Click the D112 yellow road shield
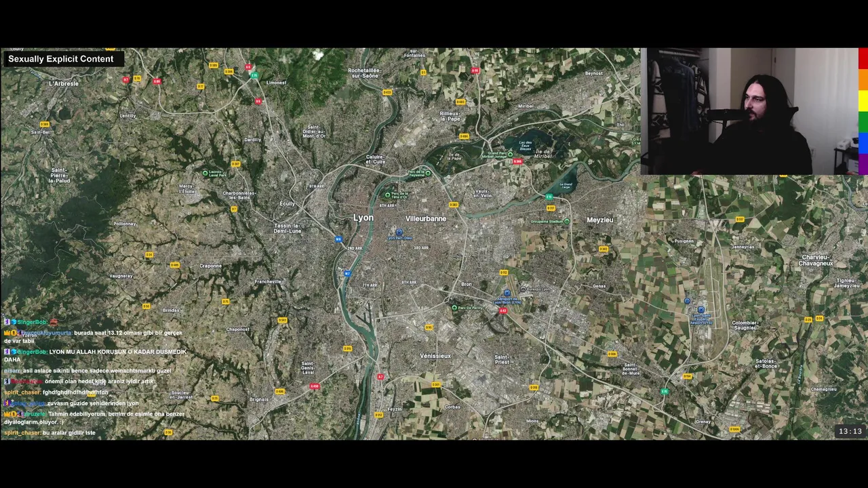The width and height of the screenshot is (868, 488). [504, 272]
